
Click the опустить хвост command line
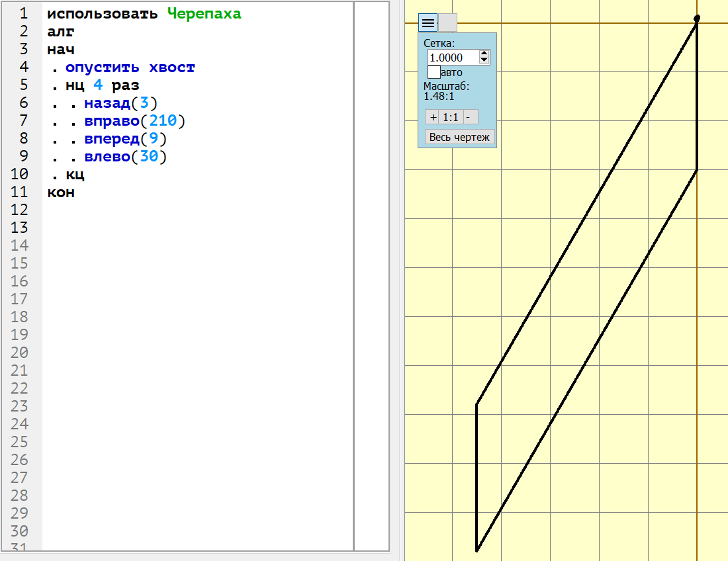130,67
